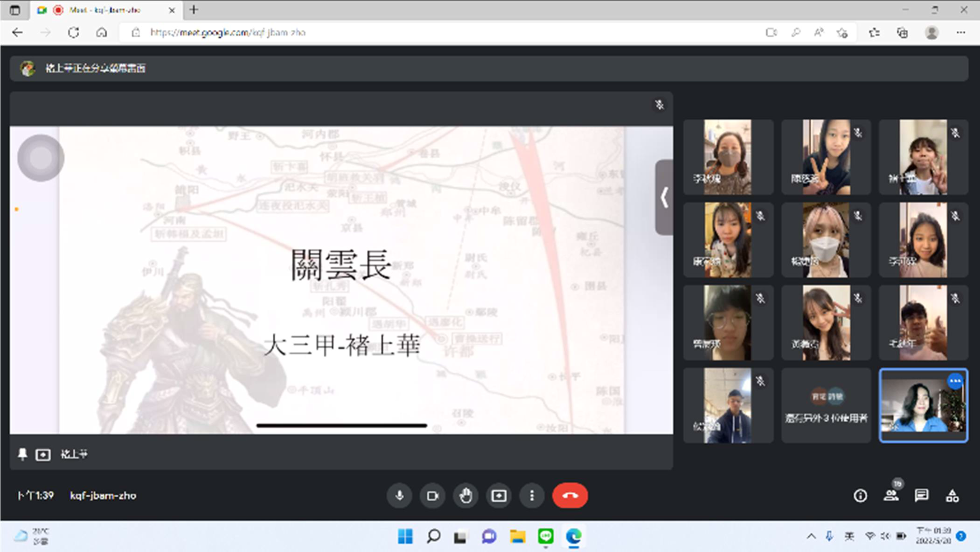Close the Meet browser tab
Image resolution: width=980 pixels, height=552 pixels.
[x=172, y=10]
